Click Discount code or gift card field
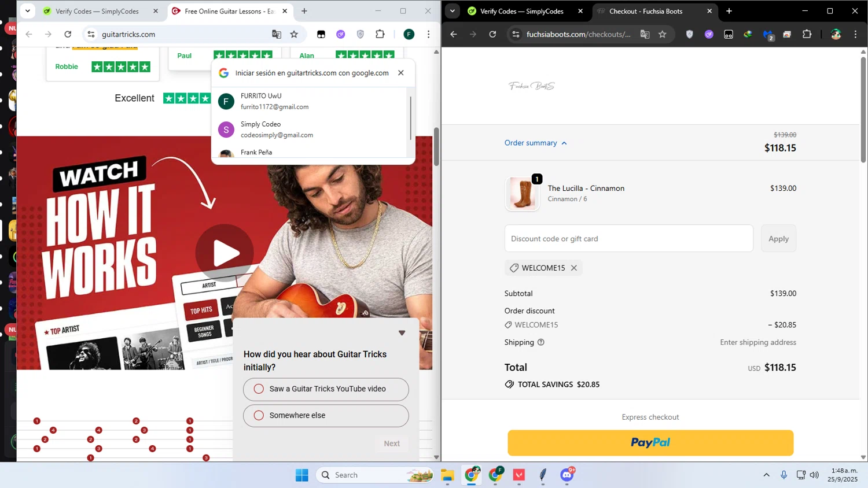Viewport: 868px width, 488px height. 628,238
